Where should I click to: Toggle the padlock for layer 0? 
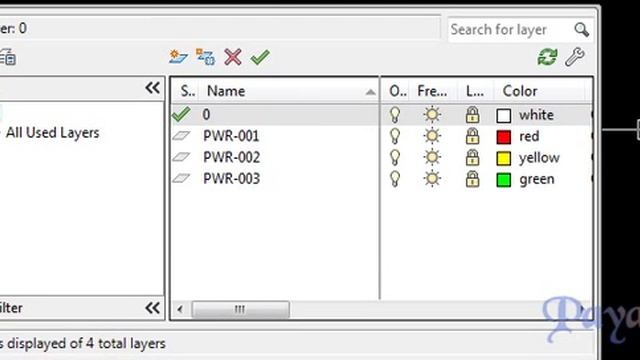[473, 115]
